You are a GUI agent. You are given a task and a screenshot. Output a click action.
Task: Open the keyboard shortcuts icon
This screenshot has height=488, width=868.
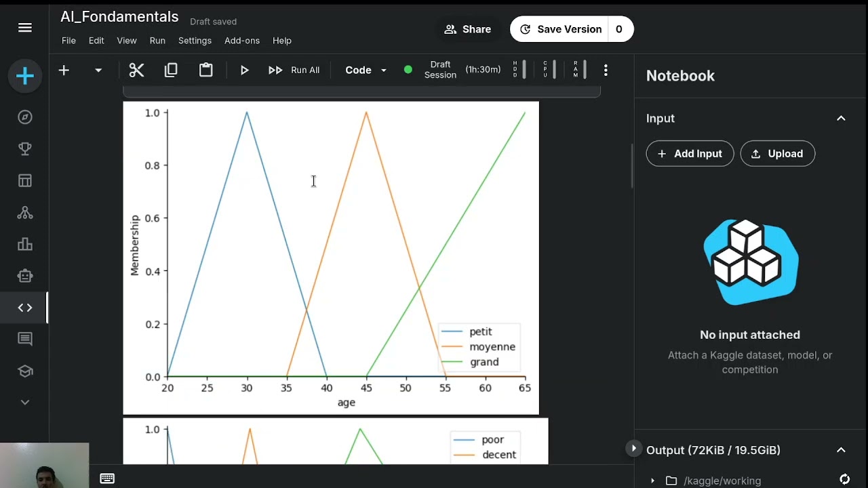[107, 479]
